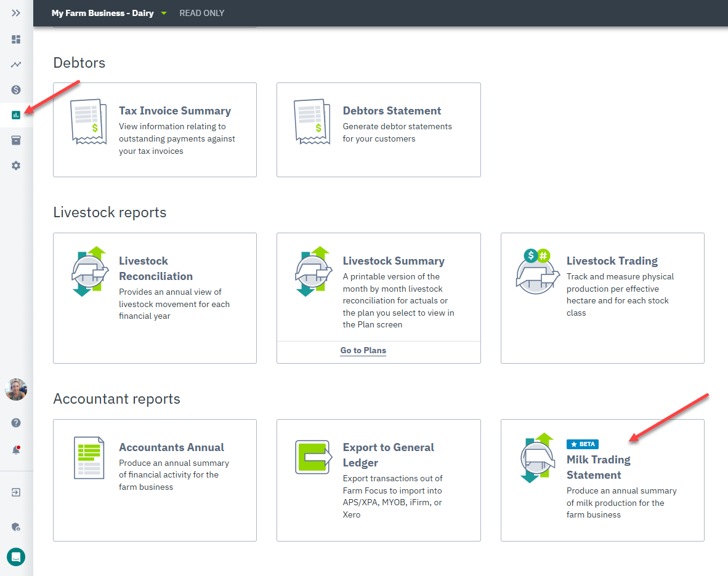This screenshot has width=728, height=576.
Task: Open the Tax Invoice Summary report
Action: coord(155,130)
